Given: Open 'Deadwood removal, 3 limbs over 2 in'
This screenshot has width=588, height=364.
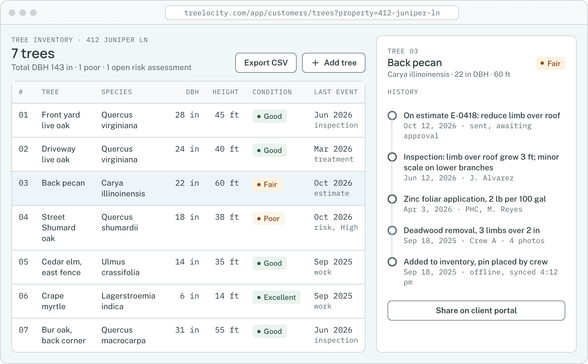Looking at the screenshot, I should pos(471,230).
